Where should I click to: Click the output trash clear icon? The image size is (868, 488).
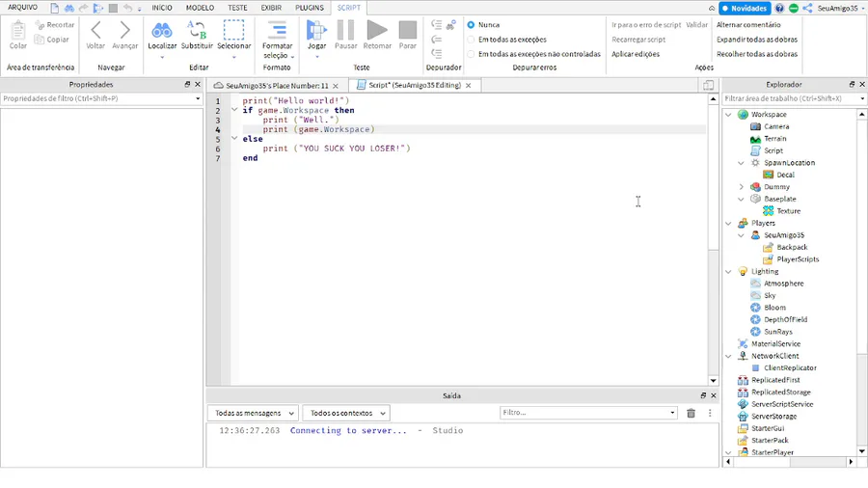pyautogui.click(x=691, y=414)
